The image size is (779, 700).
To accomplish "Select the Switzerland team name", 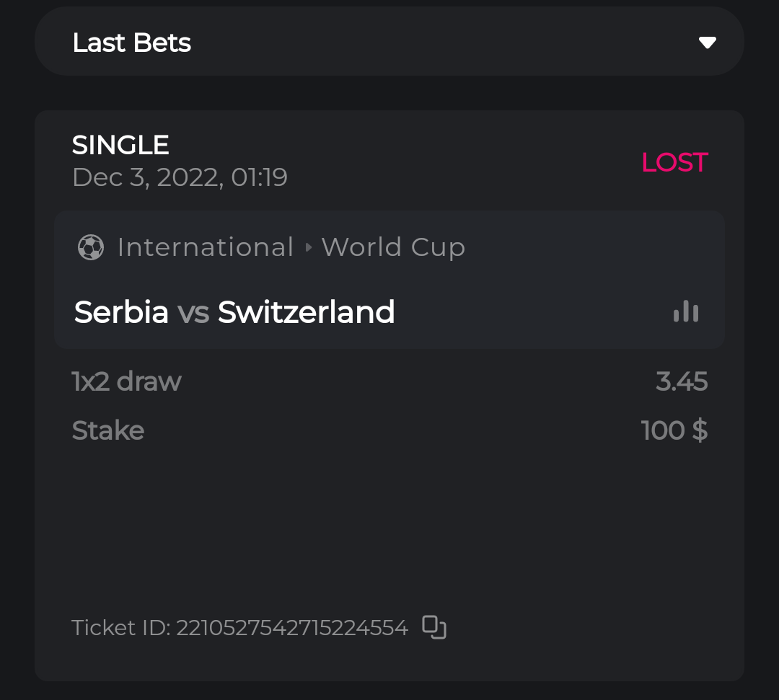I will [306, 312].
